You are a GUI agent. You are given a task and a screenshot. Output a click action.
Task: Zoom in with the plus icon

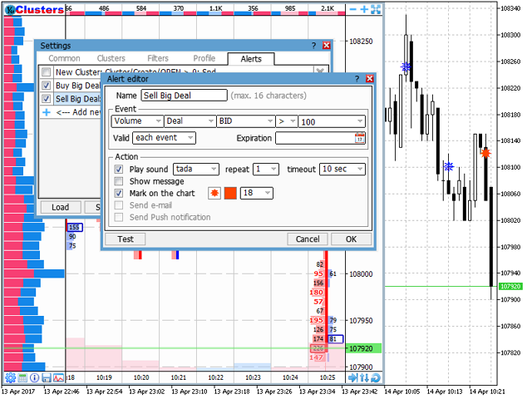[x=364, y=9]
